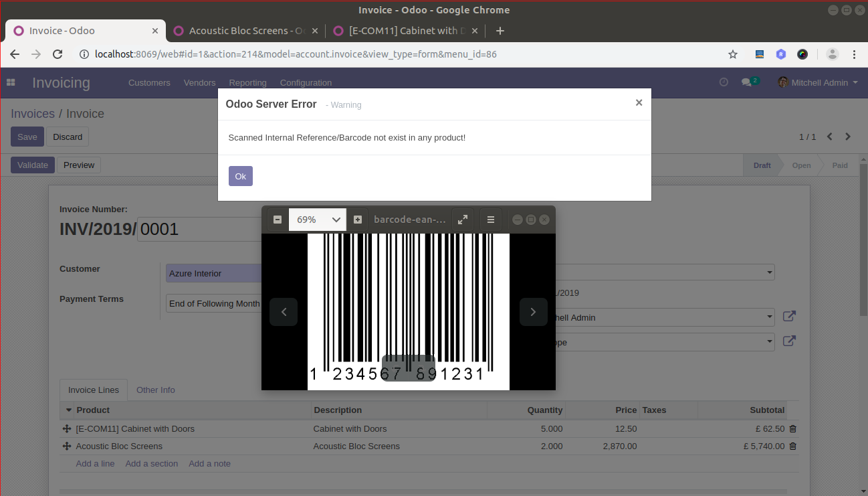Show previous image in viewer

(284, 312)
